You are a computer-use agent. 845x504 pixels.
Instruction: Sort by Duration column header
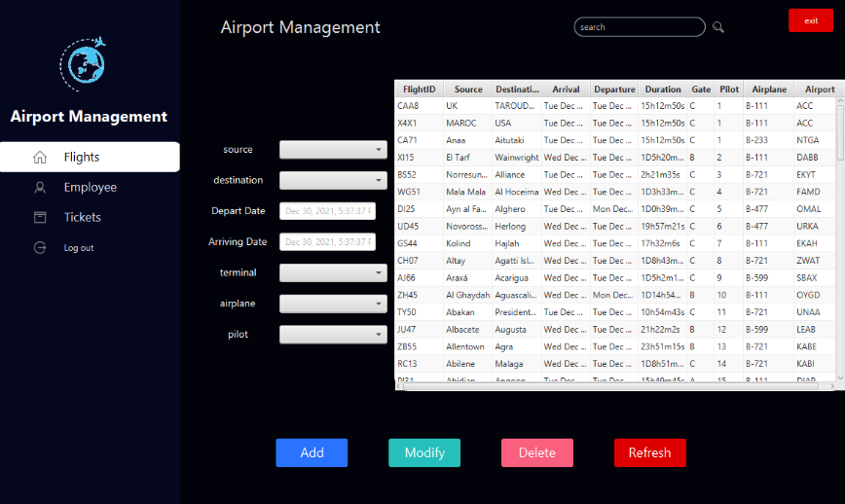pyautogui.click(x=663, y=90)
